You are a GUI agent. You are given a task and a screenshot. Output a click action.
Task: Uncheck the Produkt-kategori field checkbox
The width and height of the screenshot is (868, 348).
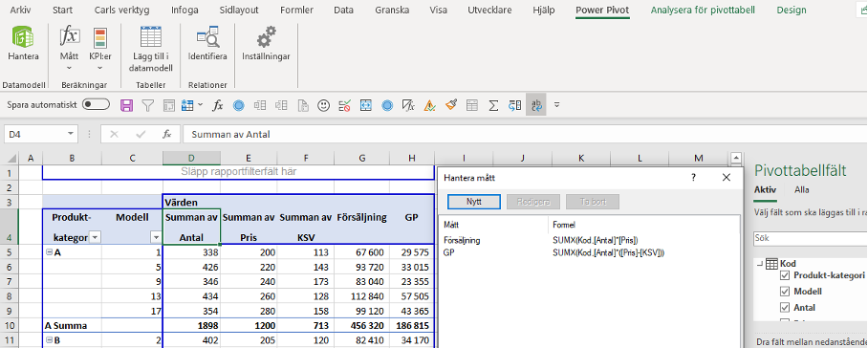[x=785, y=275]
